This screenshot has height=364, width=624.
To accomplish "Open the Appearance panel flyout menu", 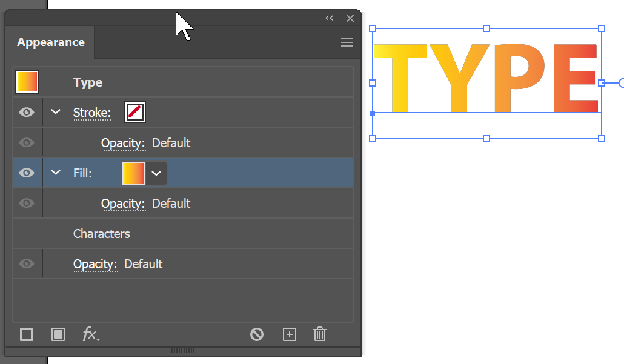I will (347, 42).
